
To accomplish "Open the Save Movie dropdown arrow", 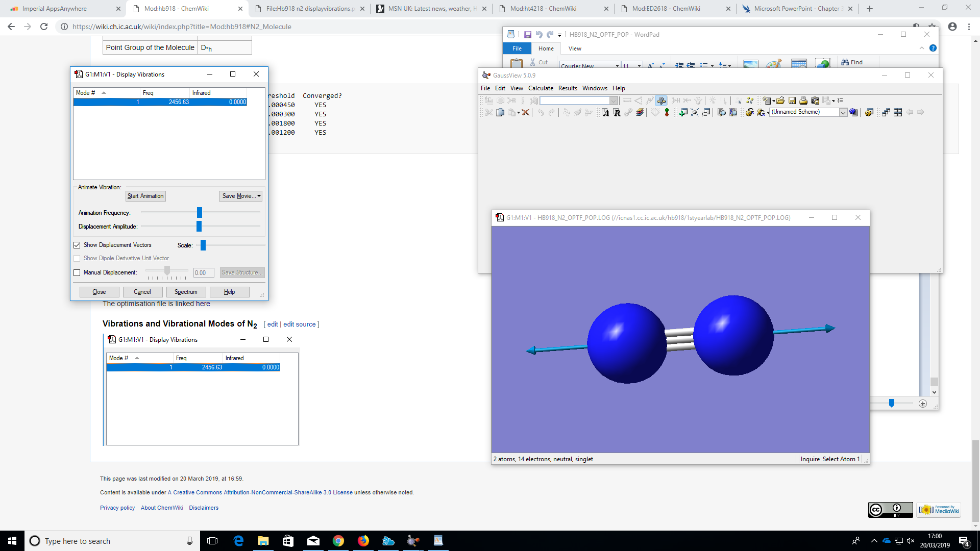I will click(259, 196).
